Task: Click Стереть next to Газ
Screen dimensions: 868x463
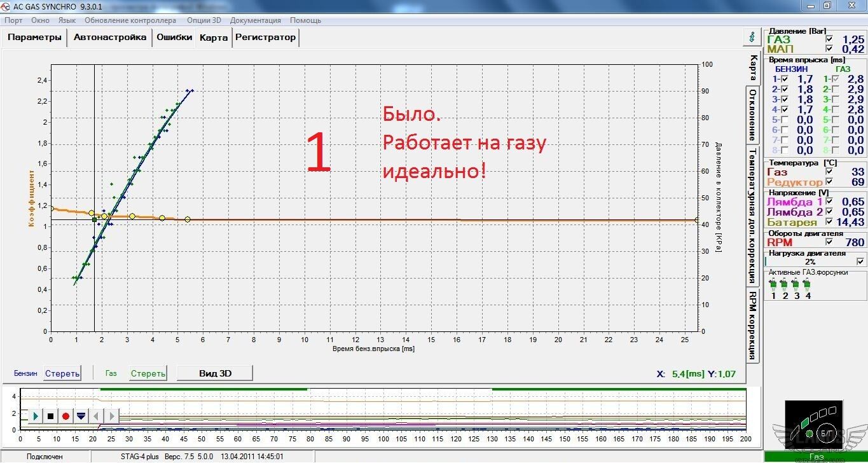Action: pyautogui.click(x=148, y=373)
